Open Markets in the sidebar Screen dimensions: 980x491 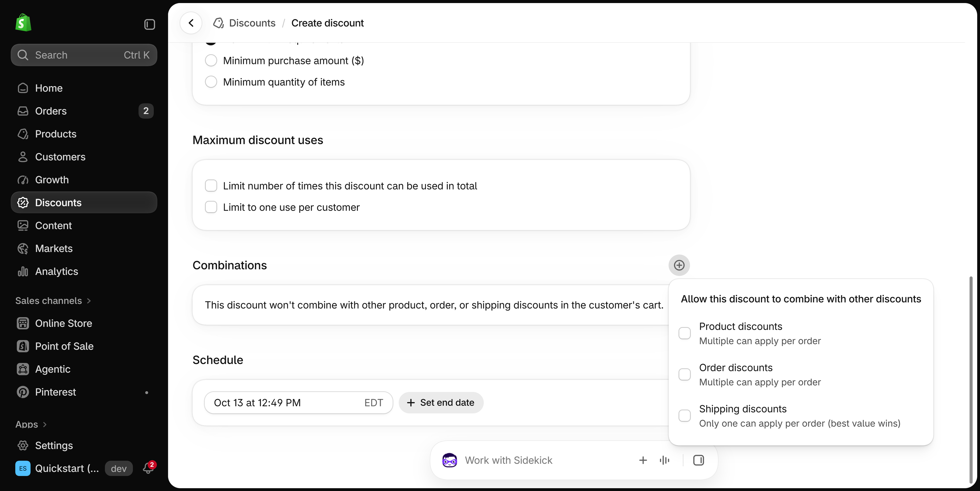[x=84, y=248]
